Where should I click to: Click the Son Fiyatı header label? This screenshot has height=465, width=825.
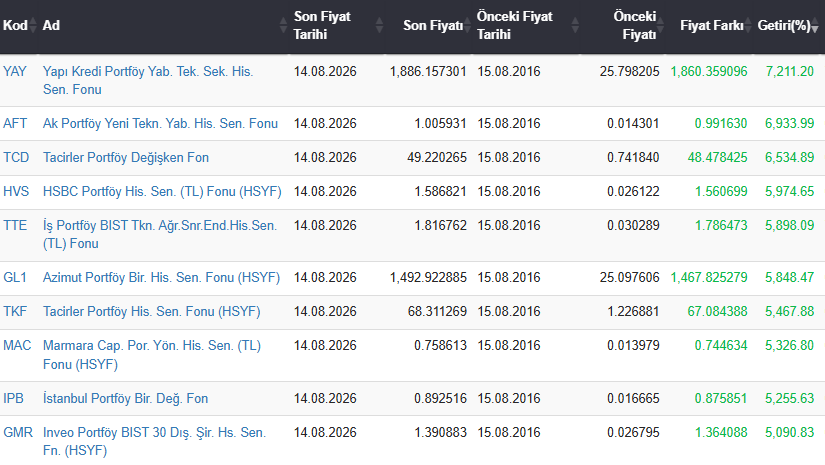pyautogui.click(x=432, y=25)
